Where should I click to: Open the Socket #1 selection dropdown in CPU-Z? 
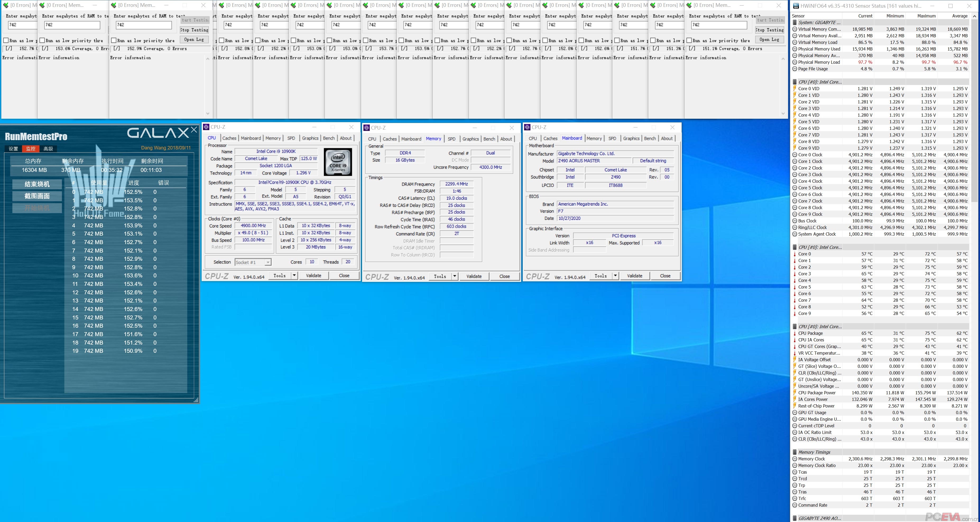pyautogui.click(x=268, y=262)
